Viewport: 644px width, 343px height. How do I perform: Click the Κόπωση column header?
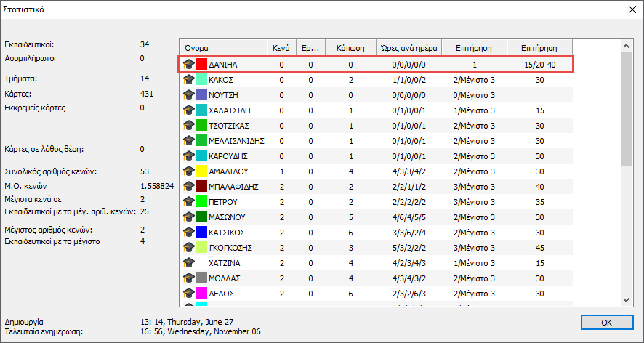pyautogui.click(x=350, y=48)
